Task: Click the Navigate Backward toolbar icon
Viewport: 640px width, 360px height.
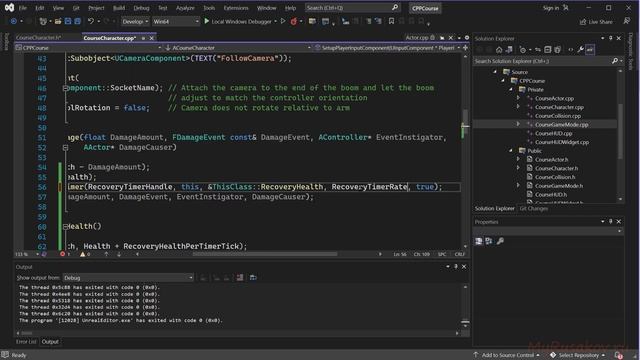Action: tap(13, 21)
